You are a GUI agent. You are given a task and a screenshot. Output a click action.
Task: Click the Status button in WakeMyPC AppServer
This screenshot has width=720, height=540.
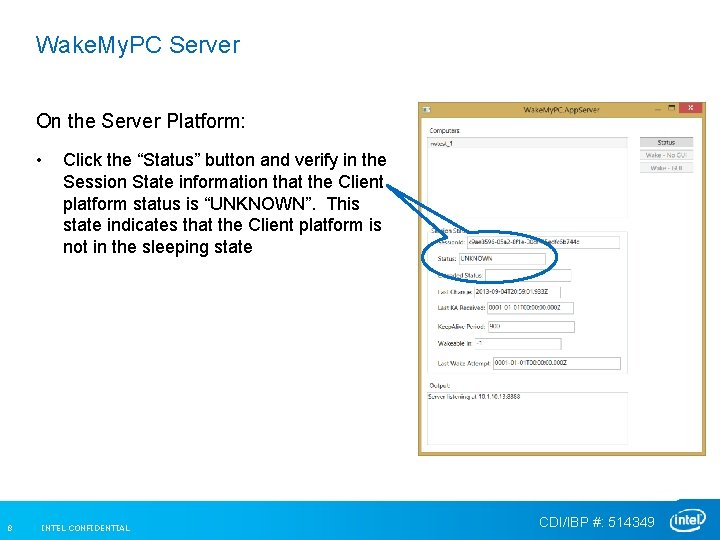(x=666, y=142)
